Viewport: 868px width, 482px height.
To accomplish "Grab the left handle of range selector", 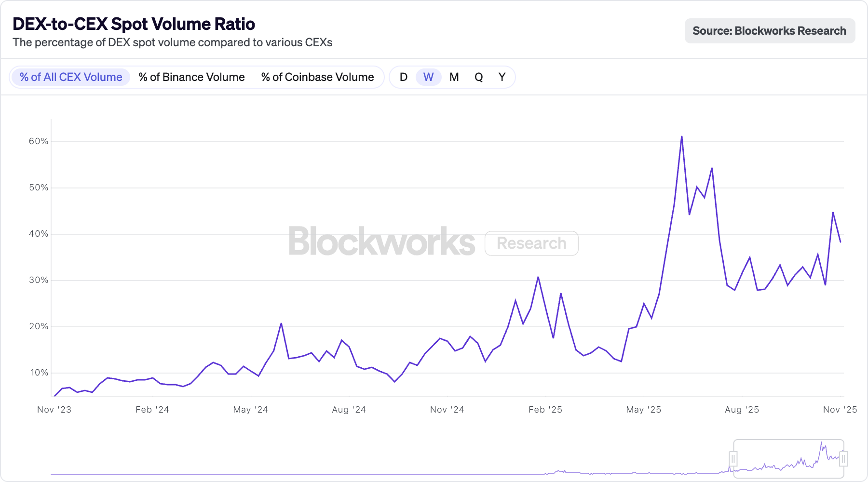I will point(733,458).
